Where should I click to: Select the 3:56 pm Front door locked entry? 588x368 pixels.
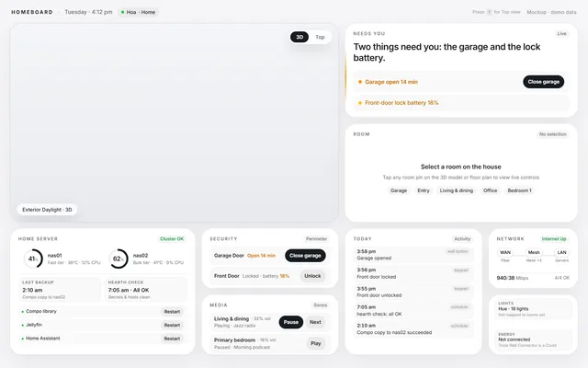413,273
